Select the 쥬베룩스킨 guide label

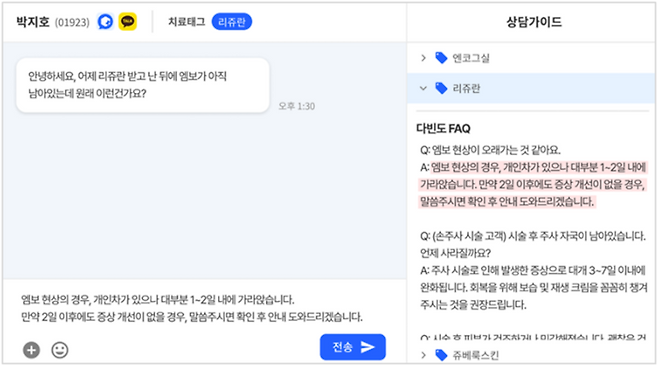coord(475,356)
